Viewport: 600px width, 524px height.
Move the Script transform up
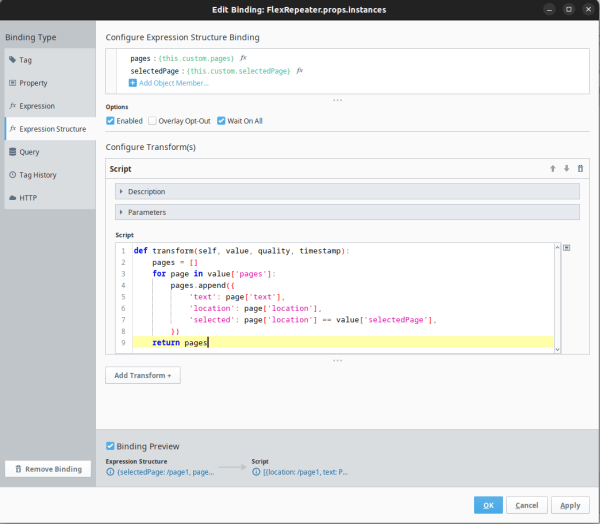(552, 169)
